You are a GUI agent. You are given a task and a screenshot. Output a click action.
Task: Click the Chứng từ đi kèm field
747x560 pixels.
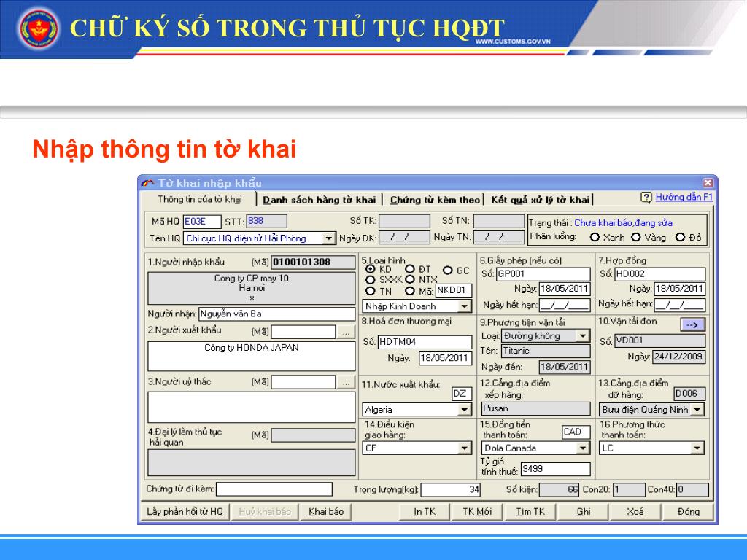274,489
